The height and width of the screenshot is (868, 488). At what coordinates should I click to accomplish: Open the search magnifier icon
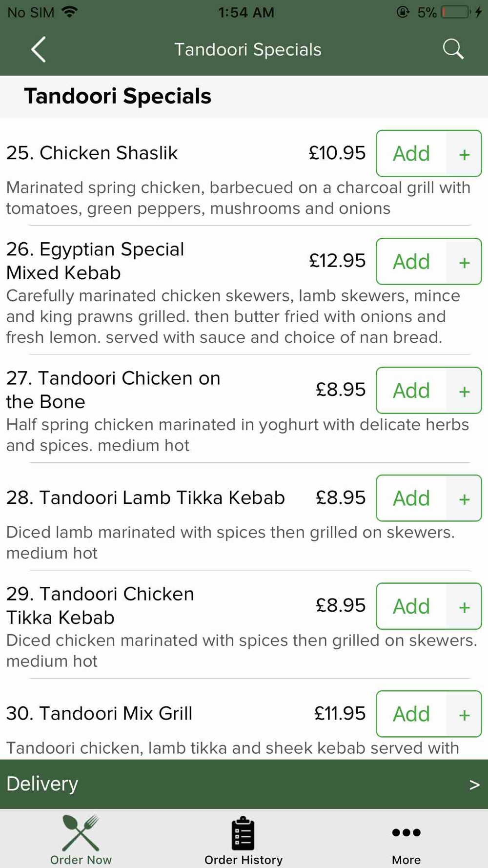point(453,49)
